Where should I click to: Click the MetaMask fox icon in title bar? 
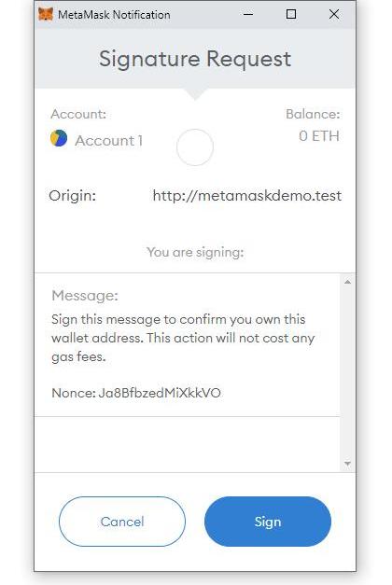tap(46, 15)
